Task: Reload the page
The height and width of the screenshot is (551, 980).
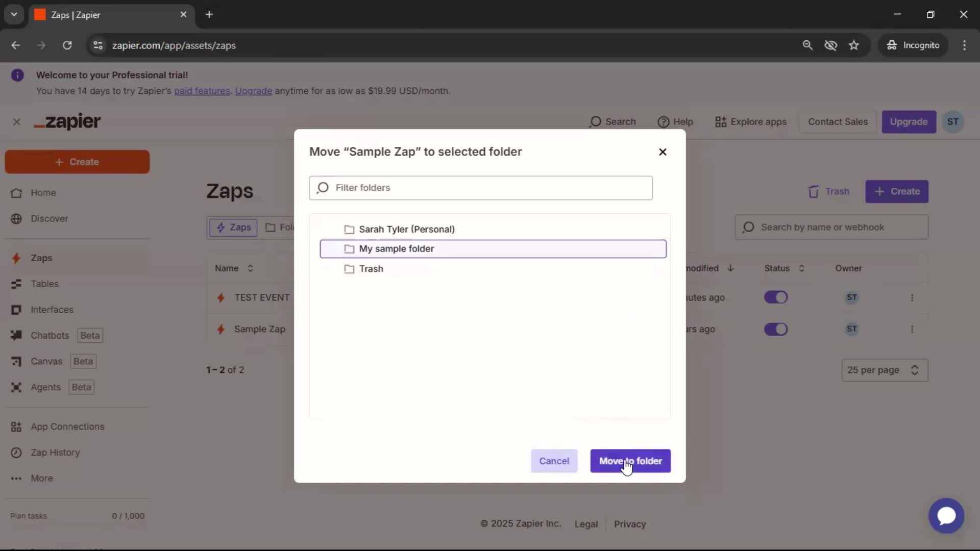Action: (x=67, y=45)
